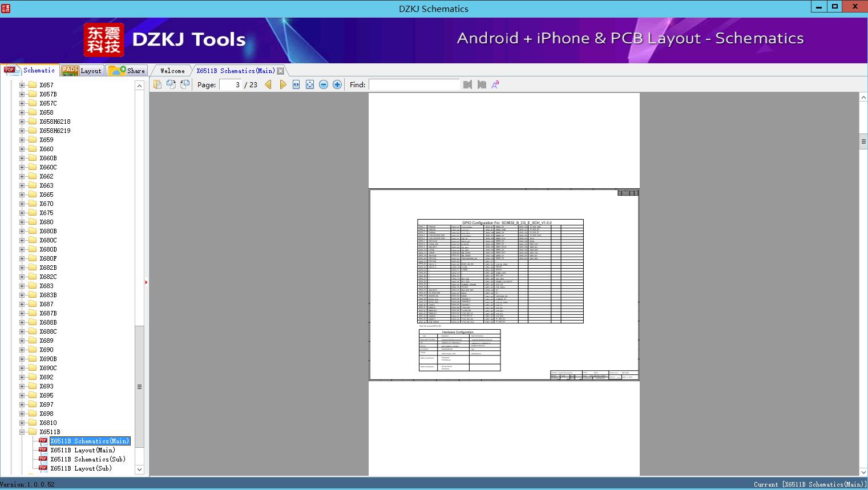Image resolution: width=868 pixels, height=490 pixels.
Task: Click the PDF icon of X6511B Layout(Main)
Action: 43,449
